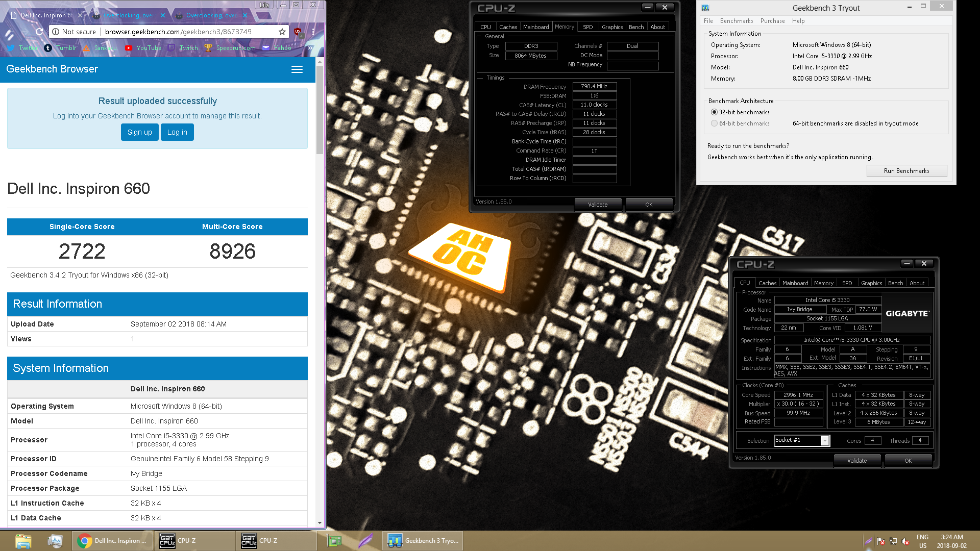Click the purple feather taskbar icon
This screenshot has height=551, width=980.
365,541
